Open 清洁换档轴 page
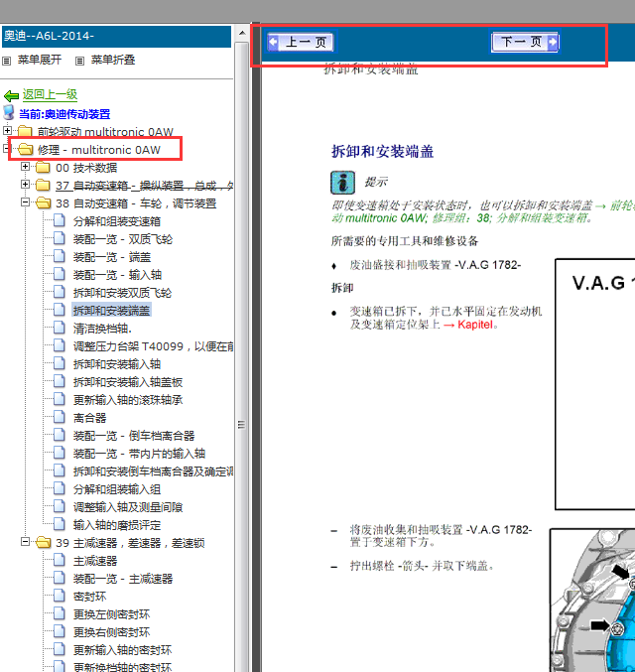 (x=102, y=329)
